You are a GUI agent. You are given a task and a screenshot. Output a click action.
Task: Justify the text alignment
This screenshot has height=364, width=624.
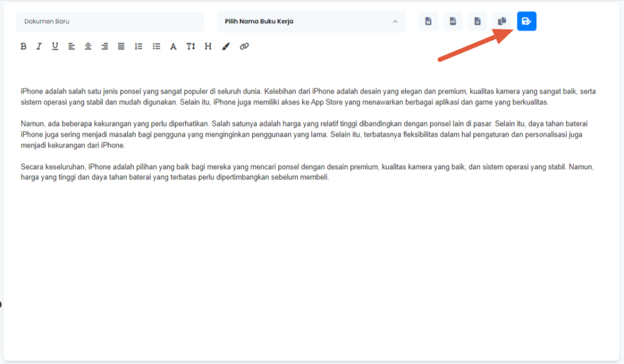121,46
